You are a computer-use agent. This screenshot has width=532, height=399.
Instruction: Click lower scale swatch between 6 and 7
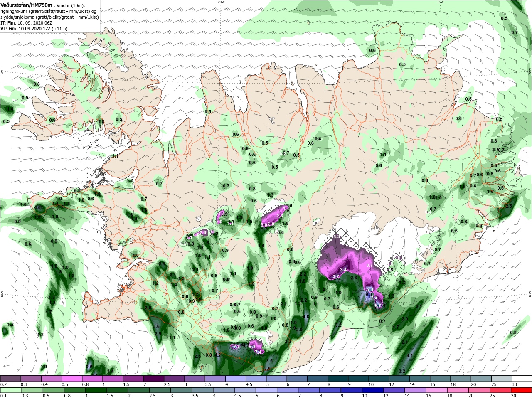click(287, 390)
